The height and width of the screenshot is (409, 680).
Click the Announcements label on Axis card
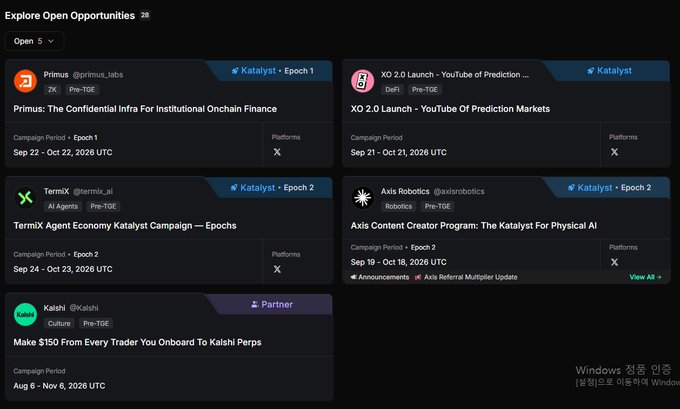tap(383, 277)
